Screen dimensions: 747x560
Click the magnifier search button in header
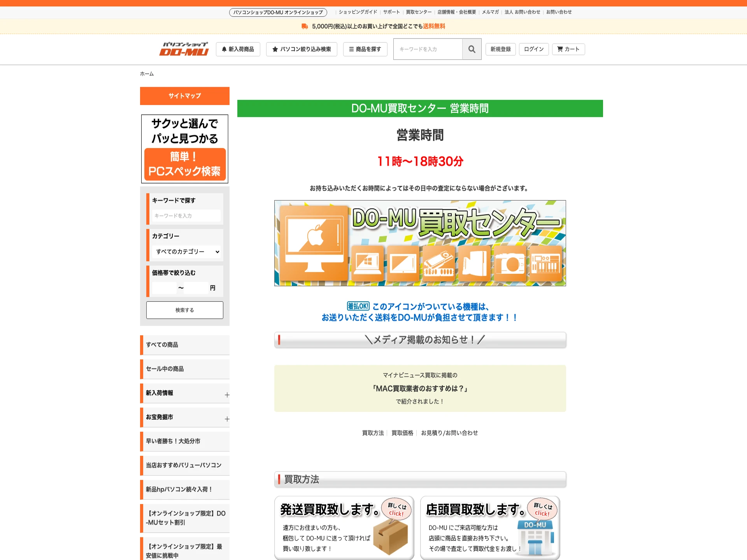point(472,49)
